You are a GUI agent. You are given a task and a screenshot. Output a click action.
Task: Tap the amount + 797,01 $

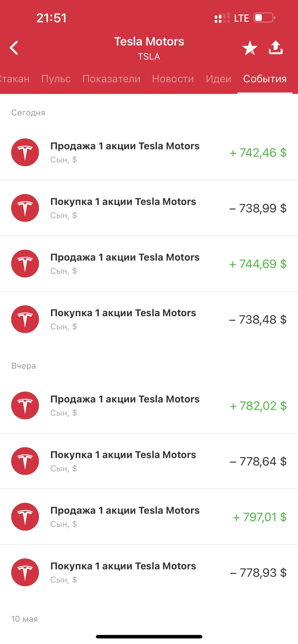click(x=259, y=517)
